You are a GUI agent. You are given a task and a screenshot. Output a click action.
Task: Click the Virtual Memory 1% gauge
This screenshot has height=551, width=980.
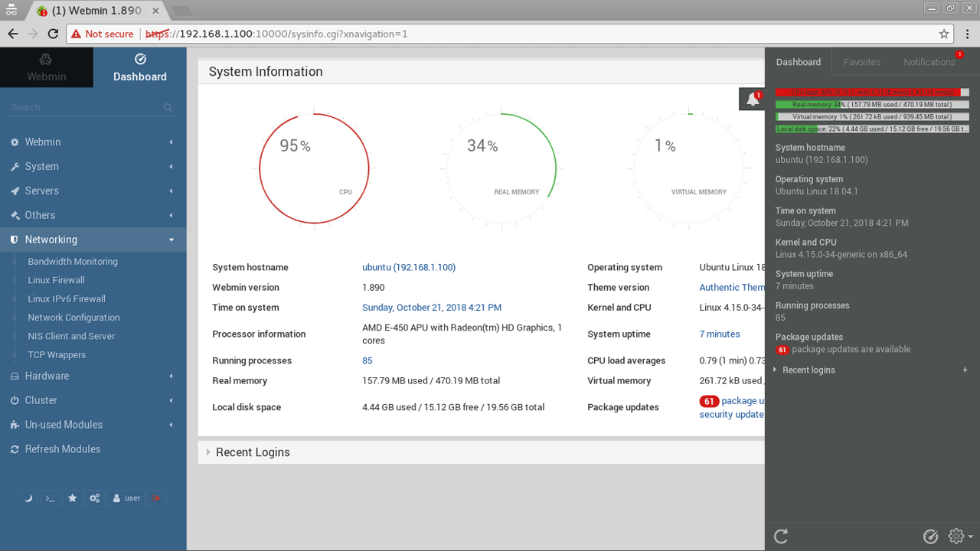(x=690, y=169)
